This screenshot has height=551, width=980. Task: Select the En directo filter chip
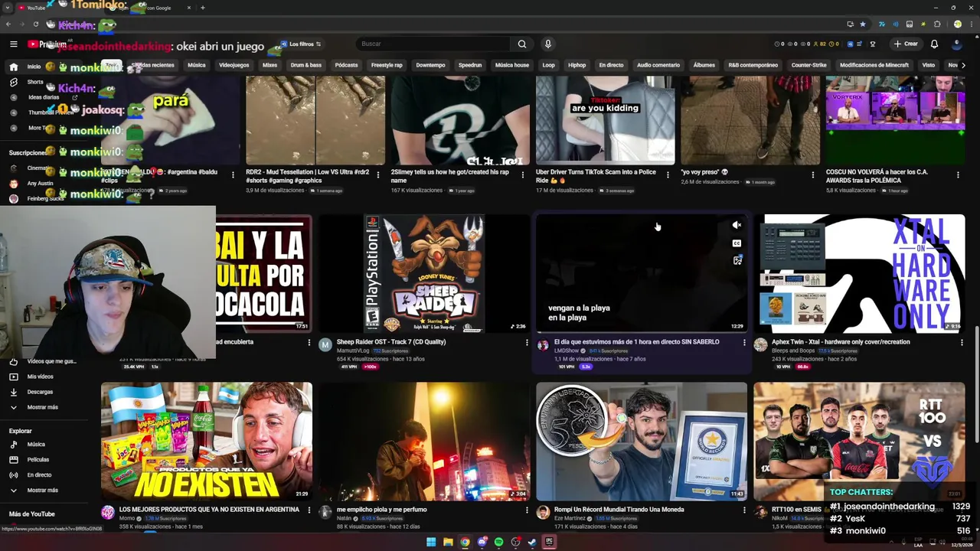(x=611, y=65)
